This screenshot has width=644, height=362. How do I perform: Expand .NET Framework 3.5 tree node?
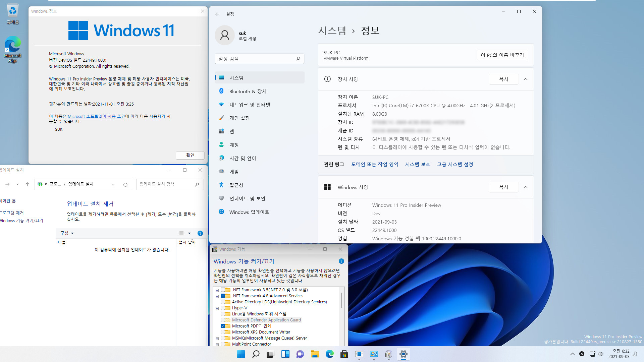click(217, 290)
